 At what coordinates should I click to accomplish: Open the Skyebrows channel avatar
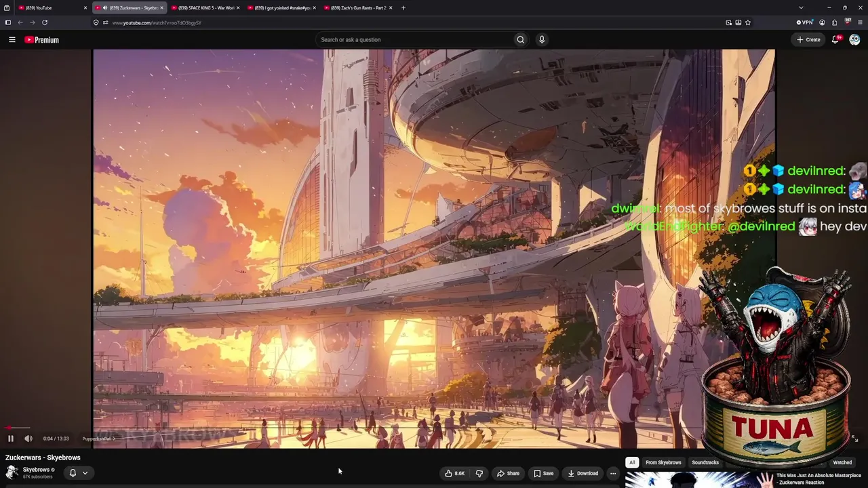click(x=12, y=472)
